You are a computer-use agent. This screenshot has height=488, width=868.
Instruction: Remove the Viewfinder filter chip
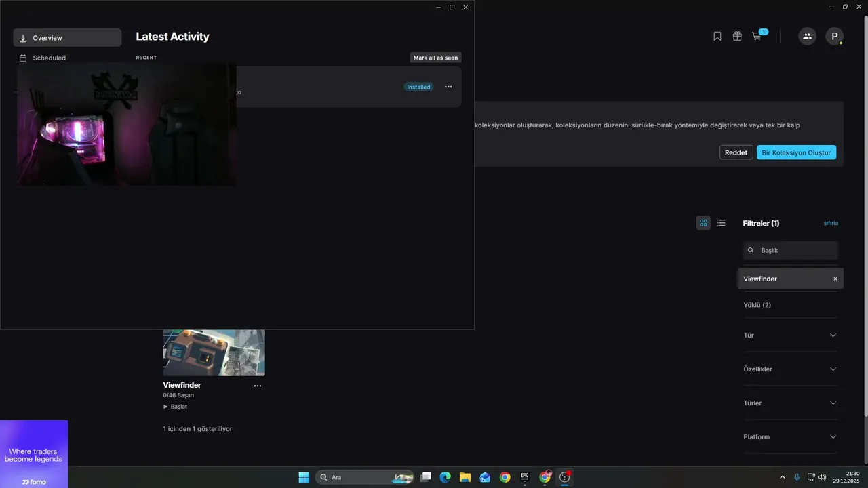[x=835, y=279]
